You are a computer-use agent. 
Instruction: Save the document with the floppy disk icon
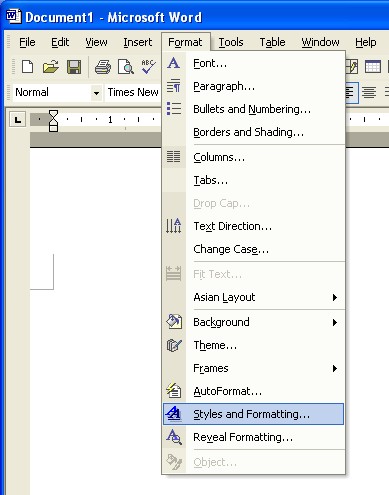pyautogui.click(x=74, y=67)
